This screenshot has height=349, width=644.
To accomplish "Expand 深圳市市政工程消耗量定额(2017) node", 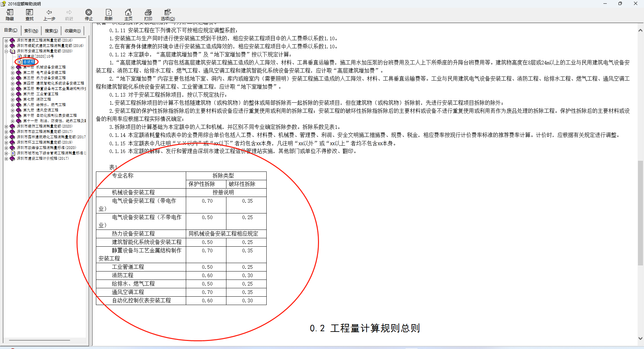I will click(x=6, y=132).
